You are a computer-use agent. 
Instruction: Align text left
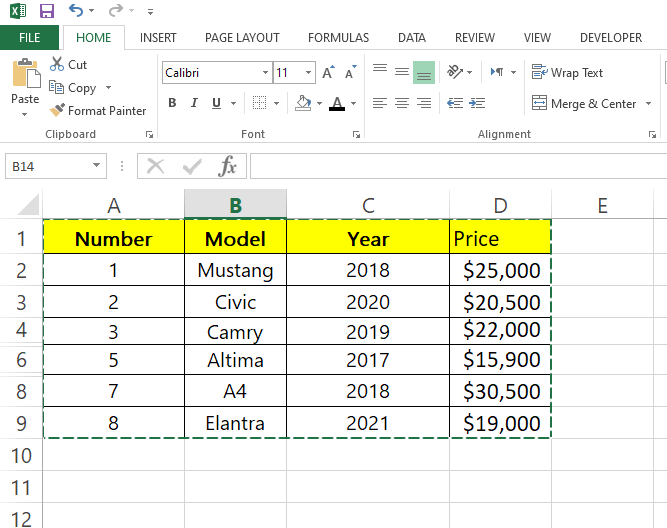coord(380,103)
